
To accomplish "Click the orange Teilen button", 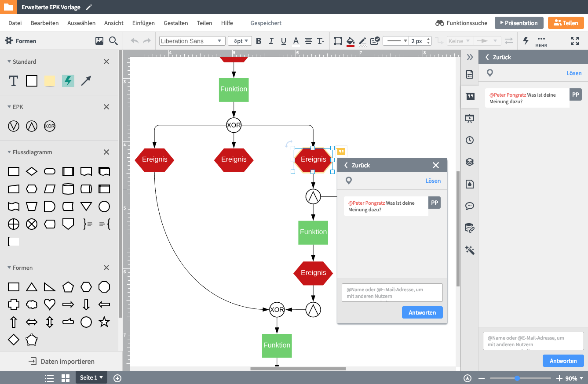I will point(566,23).
